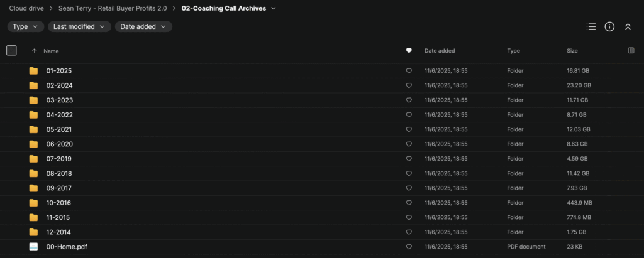The height and width of the screenshot is (258, 644).
Task: Open the Type filter dropdown
Action: (x=26, y=27)
